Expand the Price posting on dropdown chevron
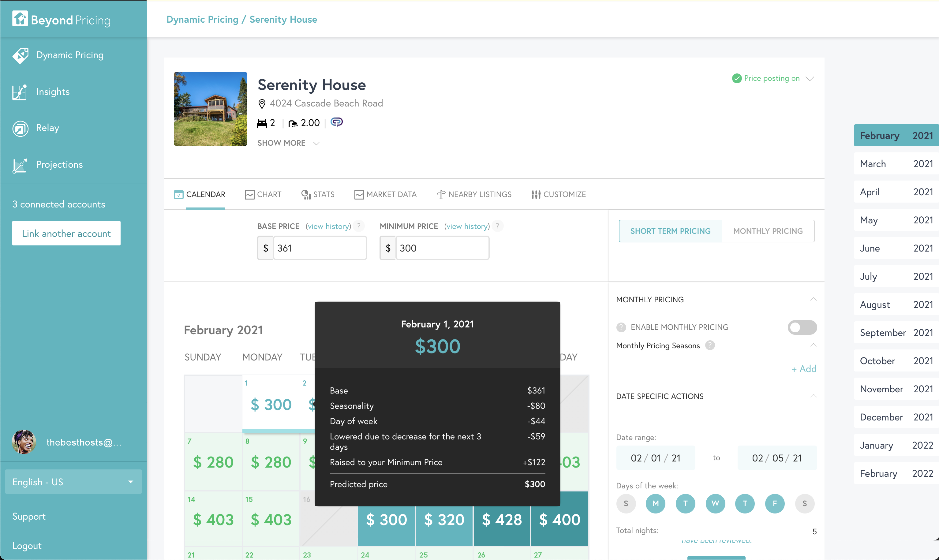The height and width of the screenshot is (560, 939). tap(810, 78)
